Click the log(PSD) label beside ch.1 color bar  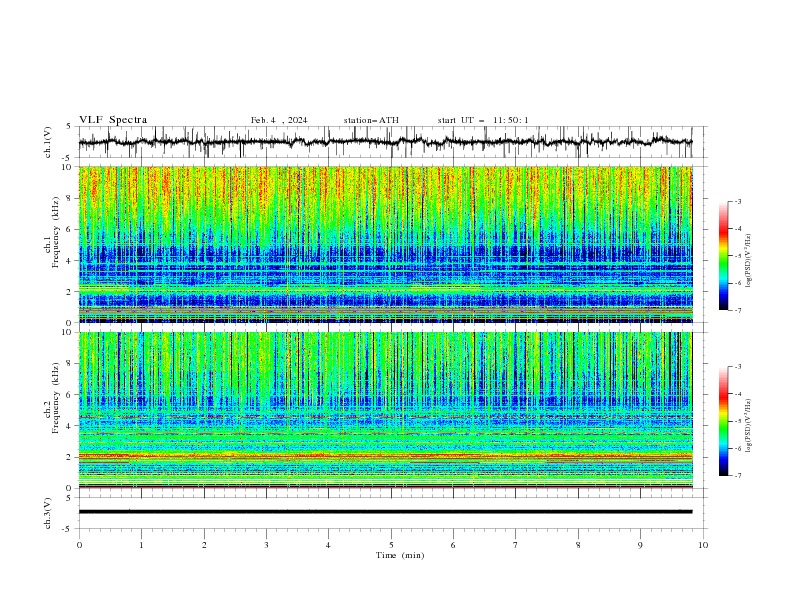coord(749,261)
